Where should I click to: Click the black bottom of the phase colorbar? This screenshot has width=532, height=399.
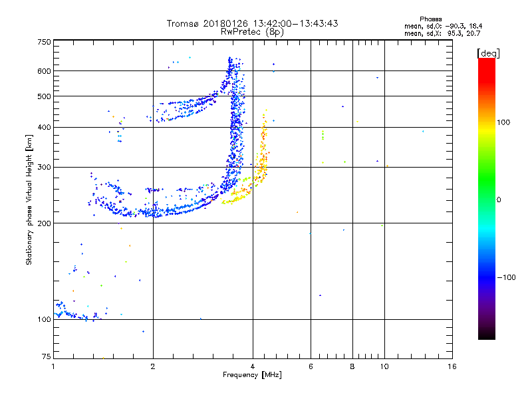(487, 334)
